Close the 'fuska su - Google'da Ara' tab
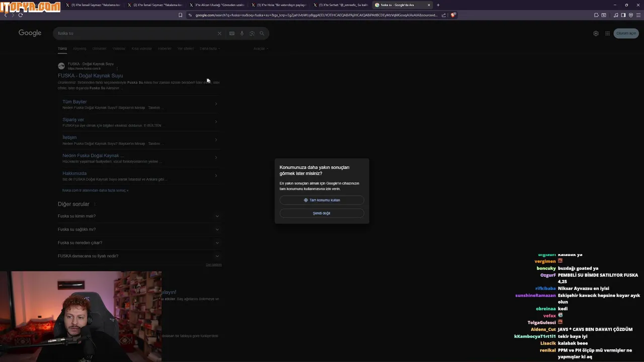 tap(429, 5)
